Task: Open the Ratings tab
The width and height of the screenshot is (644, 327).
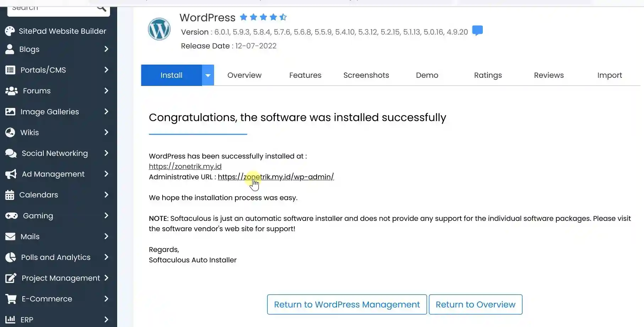Action: pos(488,75)
